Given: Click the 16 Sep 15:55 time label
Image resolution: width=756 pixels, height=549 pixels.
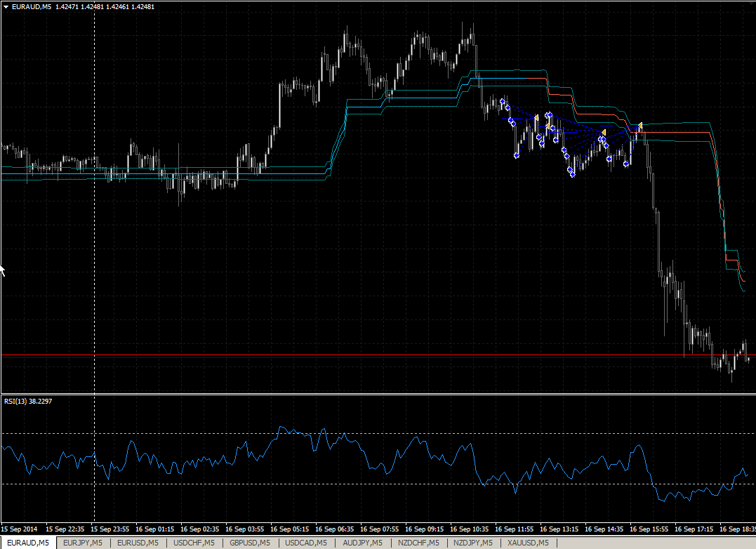Looking at the screenshot, I should point(649,529).
